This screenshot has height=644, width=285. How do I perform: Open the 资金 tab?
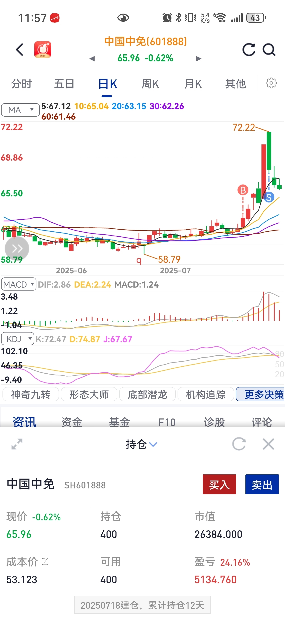[x=72, y=422]
